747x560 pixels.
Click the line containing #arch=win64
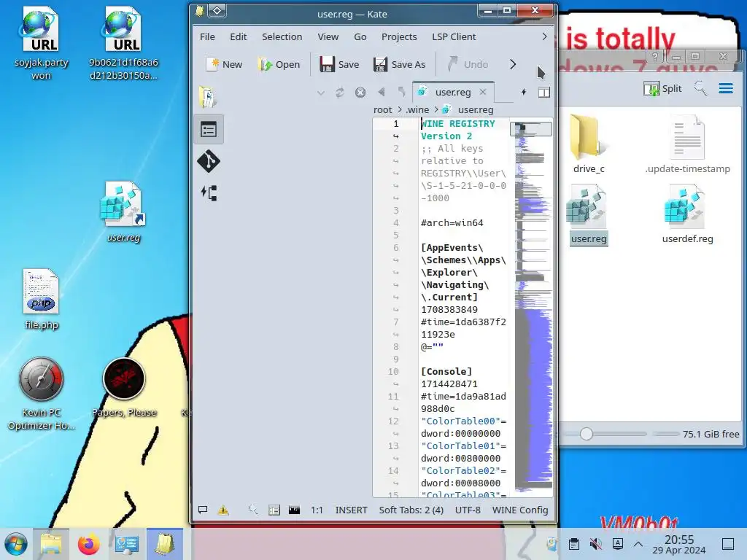452,223
